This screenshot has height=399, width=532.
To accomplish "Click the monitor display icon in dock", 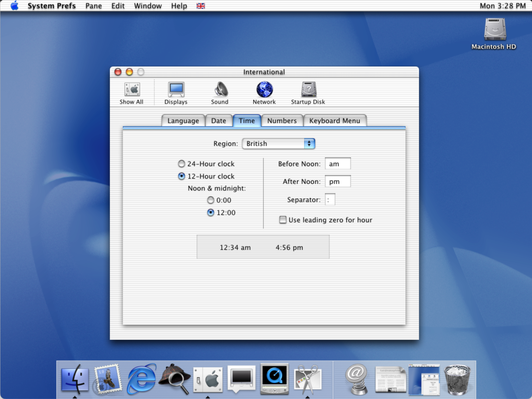I will [241, 379].
